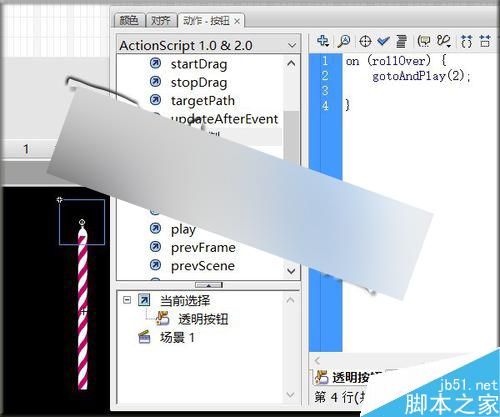Click the collapse between braces icon

tap(467, 41)
